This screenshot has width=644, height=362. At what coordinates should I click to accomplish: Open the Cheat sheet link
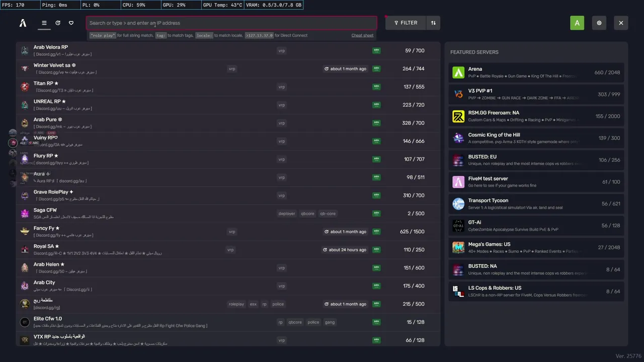[362, 35]
